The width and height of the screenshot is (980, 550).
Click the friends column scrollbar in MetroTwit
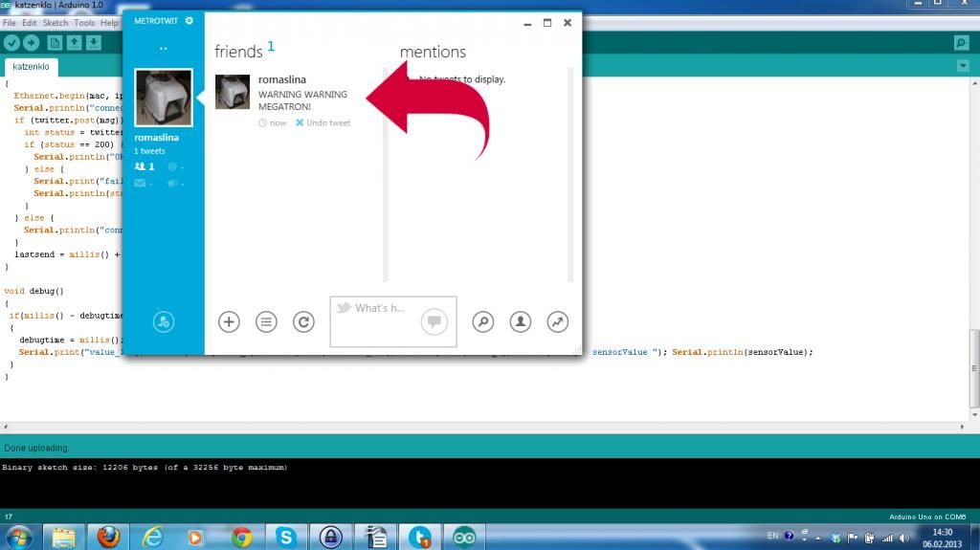point(386,175)
